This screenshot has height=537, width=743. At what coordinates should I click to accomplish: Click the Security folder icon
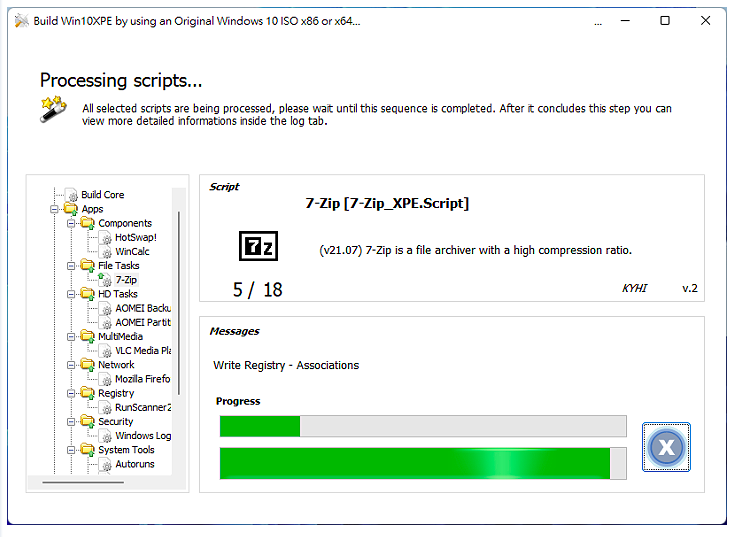point(88,421)
